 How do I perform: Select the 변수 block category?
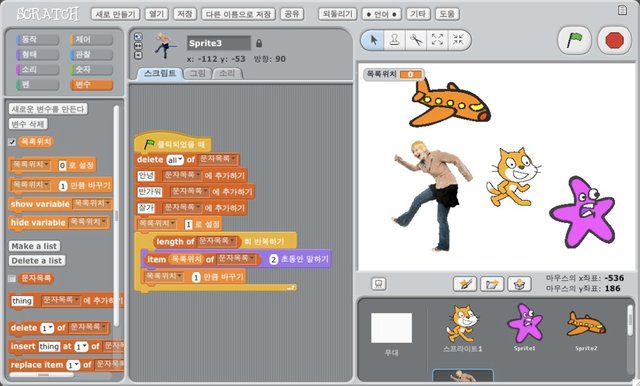tap(91, 84)
